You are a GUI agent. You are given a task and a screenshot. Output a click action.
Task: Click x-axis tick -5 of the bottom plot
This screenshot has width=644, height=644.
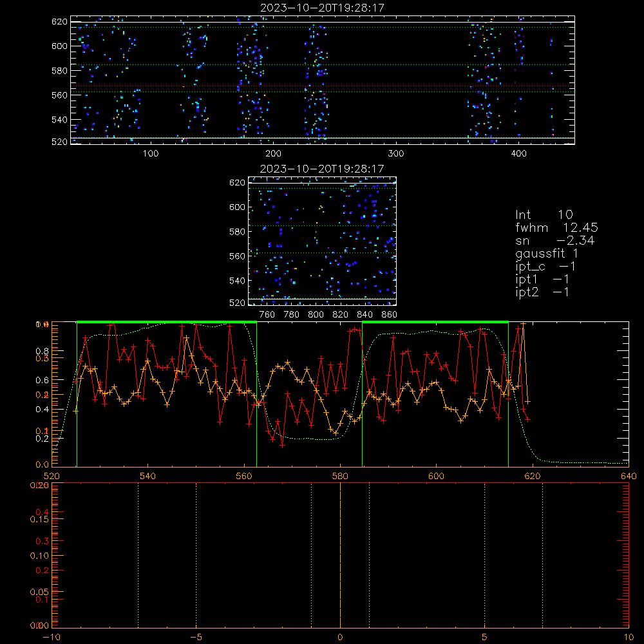pyautogui.click(x=196, y=637)
